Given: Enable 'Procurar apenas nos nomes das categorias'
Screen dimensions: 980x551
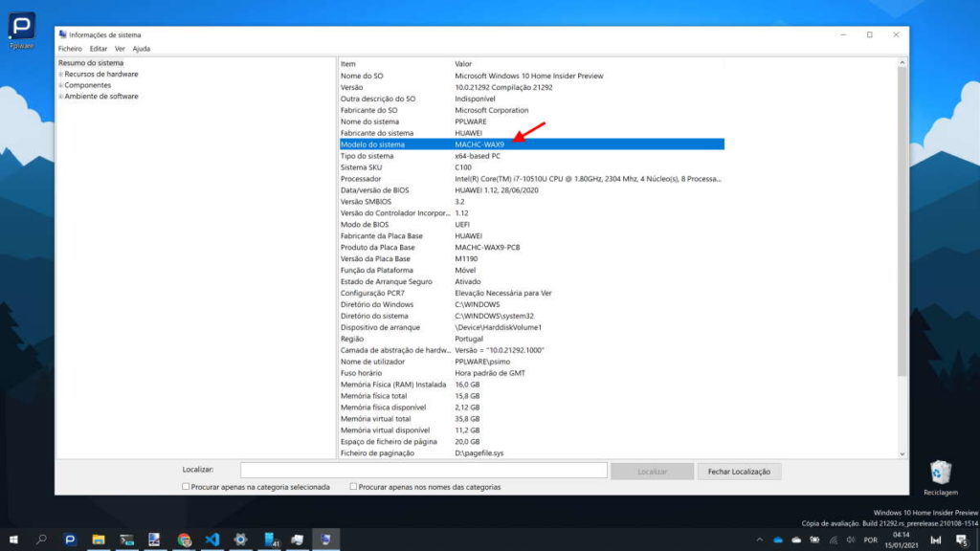Looking at the screenshot, I should pos(353,486).
